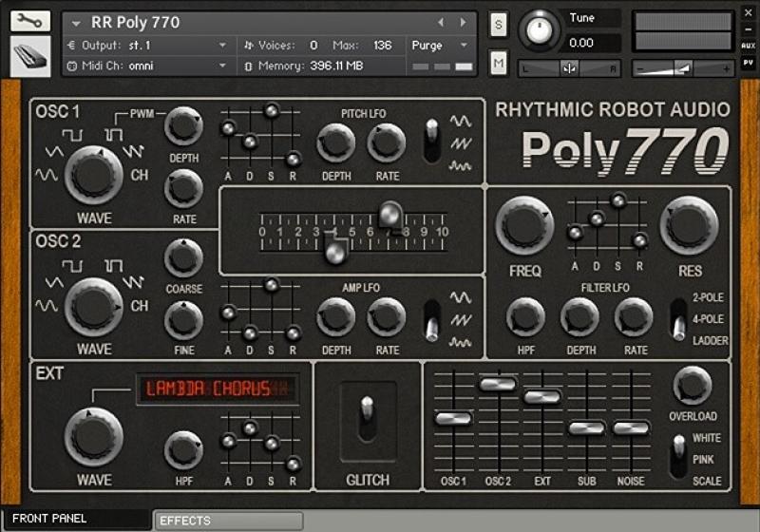Click the PV button
Image resolution: width=760 pixels, height=532 pixels.
click(x=749, y=62)
